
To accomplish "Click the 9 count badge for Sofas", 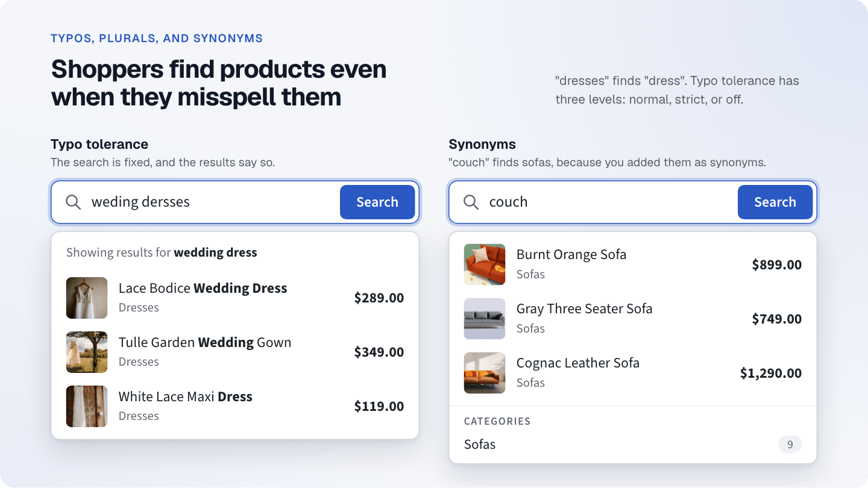I will [x=790, y=445].
